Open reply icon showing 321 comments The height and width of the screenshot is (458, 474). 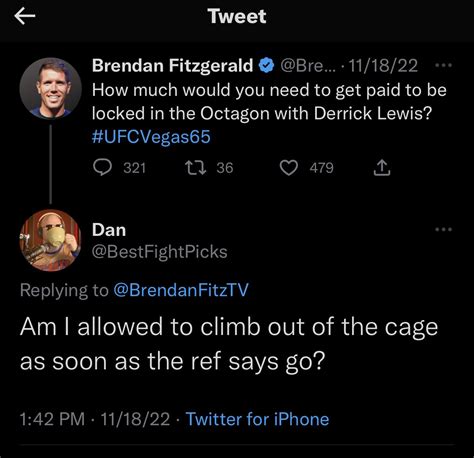tap(102, 167)
